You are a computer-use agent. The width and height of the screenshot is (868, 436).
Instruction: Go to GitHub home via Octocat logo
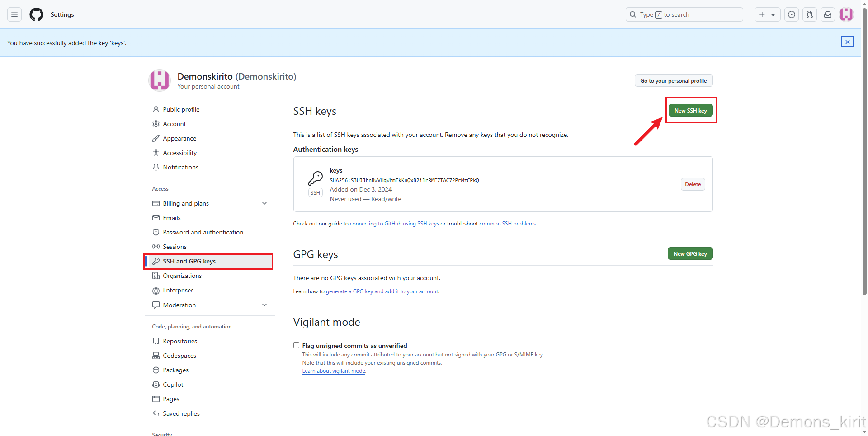tap(37, 14)
